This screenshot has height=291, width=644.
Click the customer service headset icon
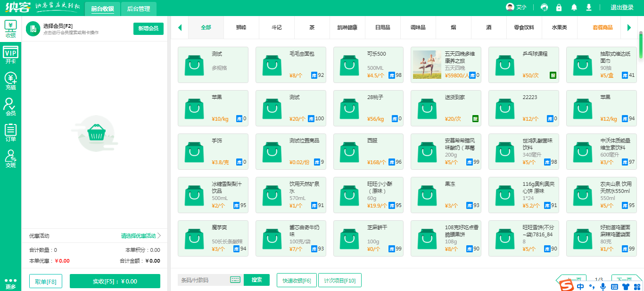(x=544, y=8)
